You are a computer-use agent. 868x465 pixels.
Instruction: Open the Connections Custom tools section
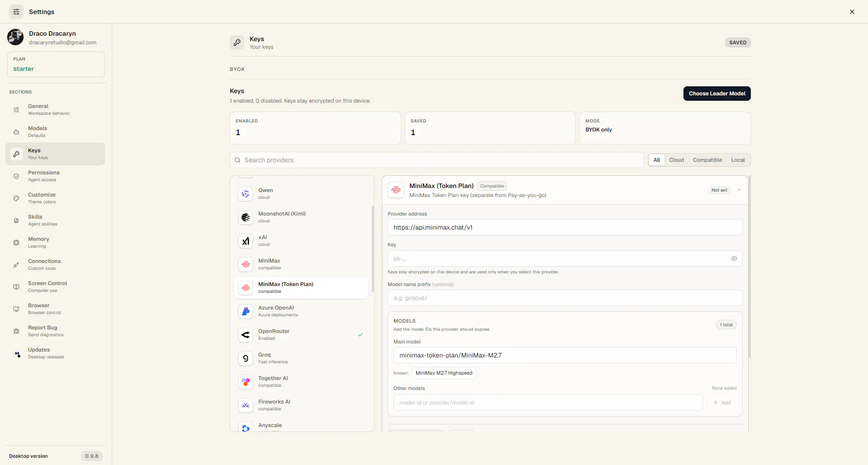55,265
